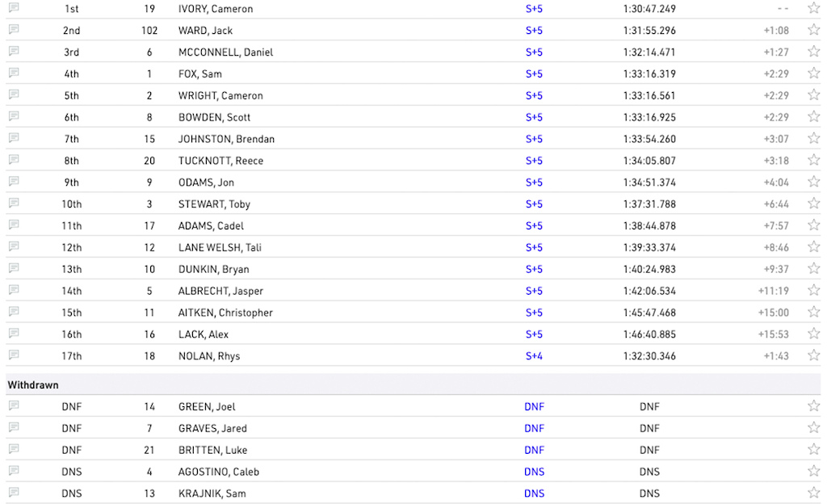The height and width of the screenshot is (504, 827).
Task: Select the Withdrawn section header
Action: tap(32, 384)
